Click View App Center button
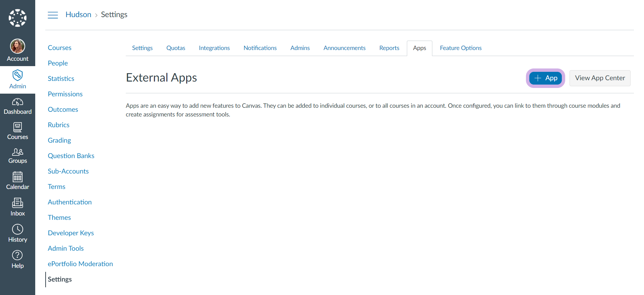This screenshot has height=295, width=644. point(600,78)
